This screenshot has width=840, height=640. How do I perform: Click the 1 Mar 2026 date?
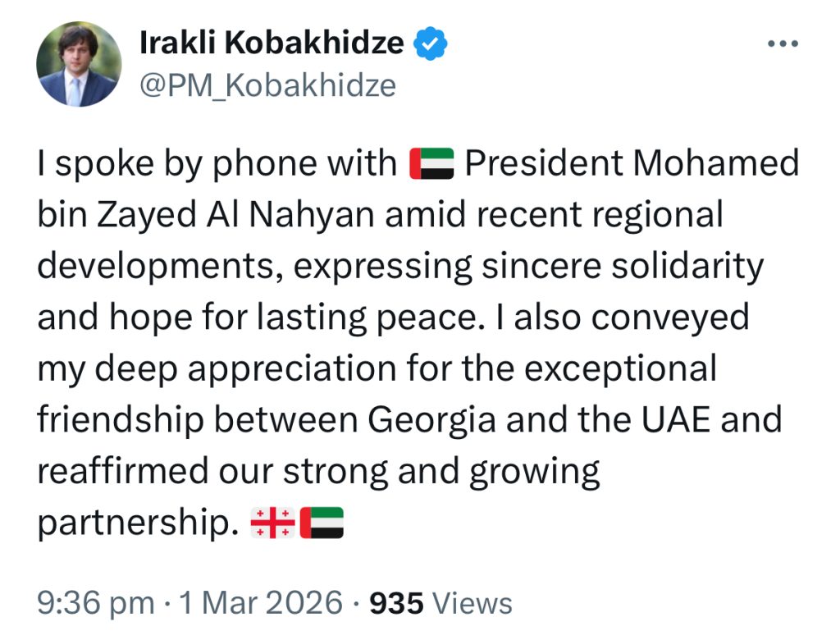(x=261, y=603)
